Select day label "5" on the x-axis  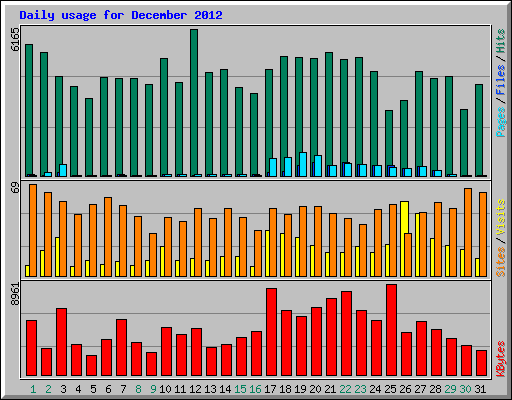(x=93, y=389)
